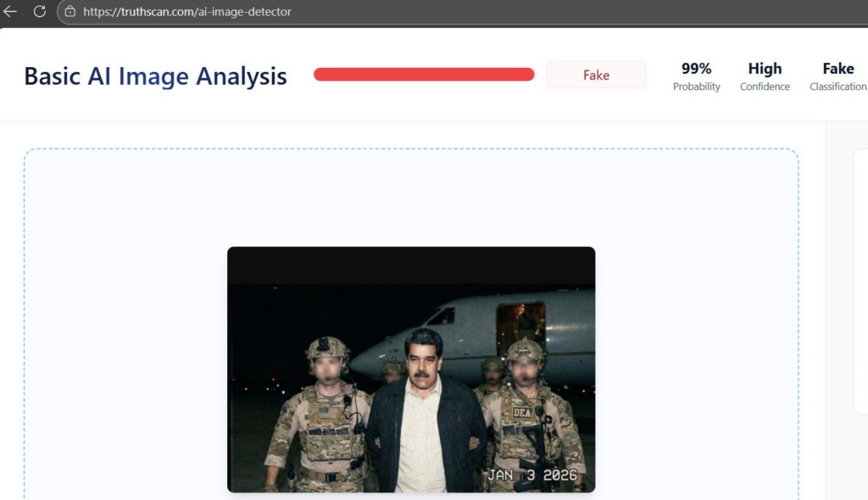
Task: Click the 'Confidence' label
Action: point(765,86)
